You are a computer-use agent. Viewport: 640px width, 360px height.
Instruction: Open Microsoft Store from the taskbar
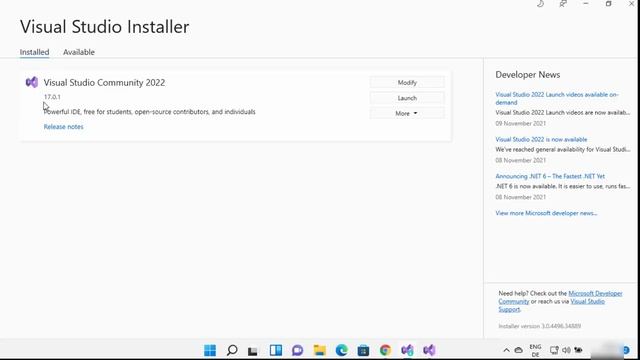click(x=363, y=350)
